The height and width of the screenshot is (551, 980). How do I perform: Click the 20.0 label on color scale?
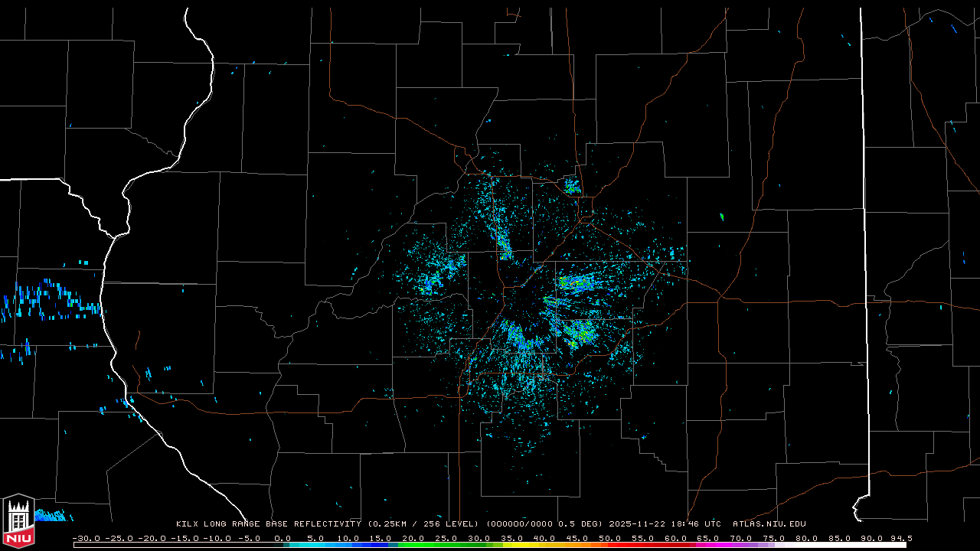413,538
